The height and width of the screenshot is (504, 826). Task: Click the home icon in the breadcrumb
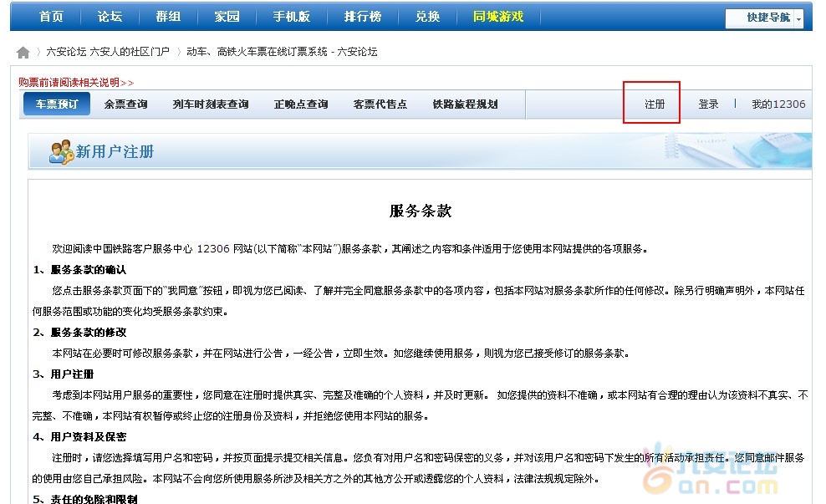click(23, 51)
